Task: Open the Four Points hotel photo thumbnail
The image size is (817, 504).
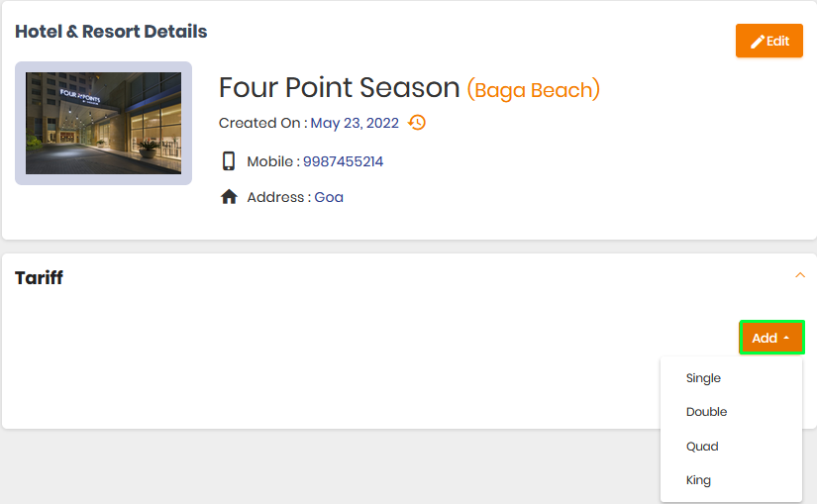Action: click(103, 123)
